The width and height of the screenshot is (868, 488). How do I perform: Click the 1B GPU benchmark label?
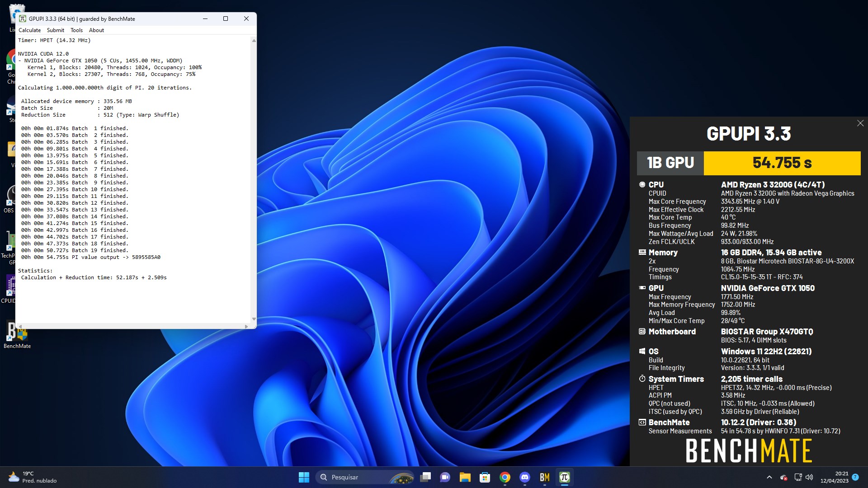[x=670, y=163]
